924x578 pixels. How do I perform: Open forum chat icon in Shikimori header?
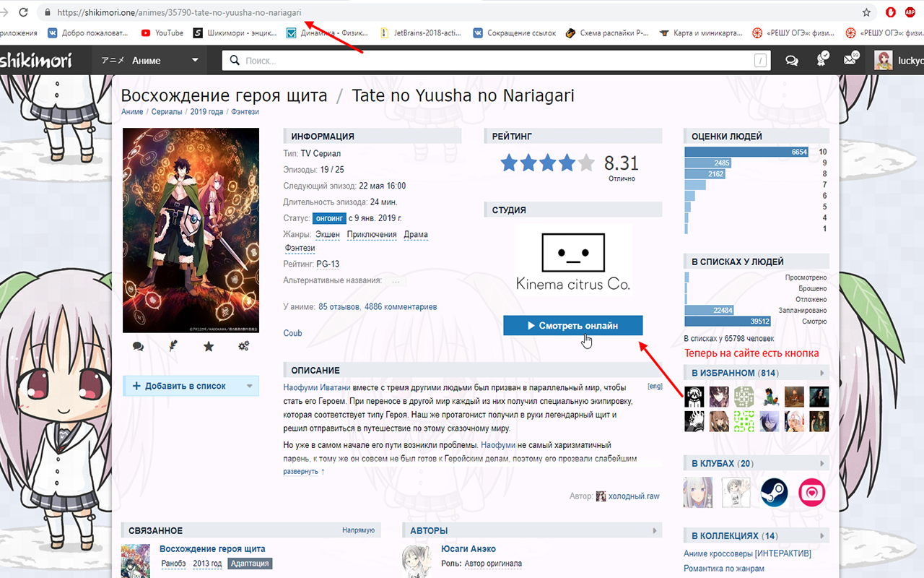pyautogui.click(x=791, y=61)
